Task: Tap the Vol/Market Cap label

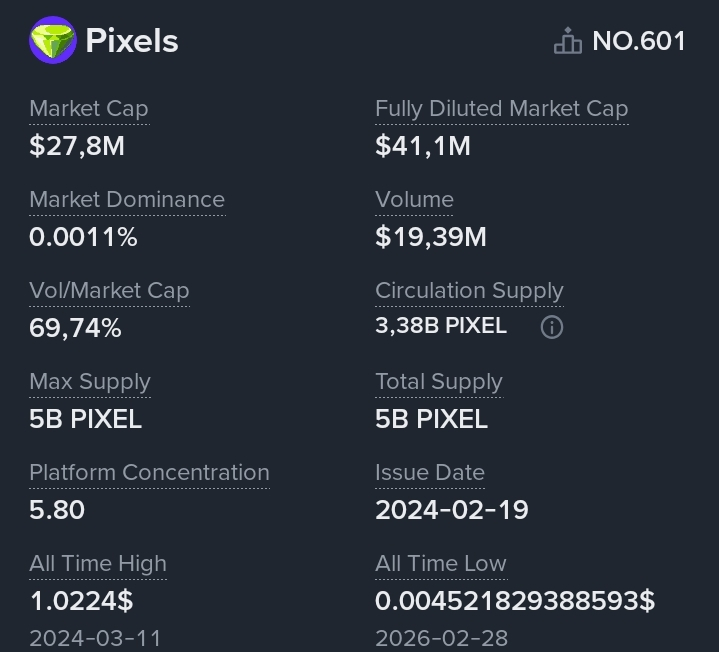Action: click(x=109, y=290)
